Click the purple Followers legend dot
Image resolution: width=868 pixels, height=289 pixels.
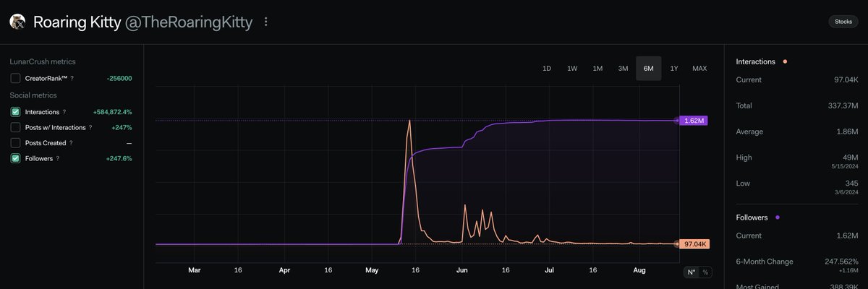(x=777, y=217)
